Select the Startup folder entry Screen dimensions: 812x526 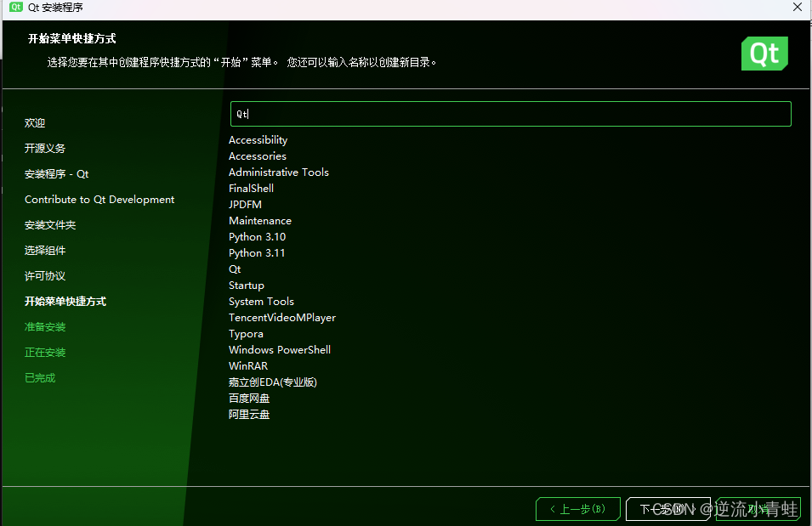point(247,286)
